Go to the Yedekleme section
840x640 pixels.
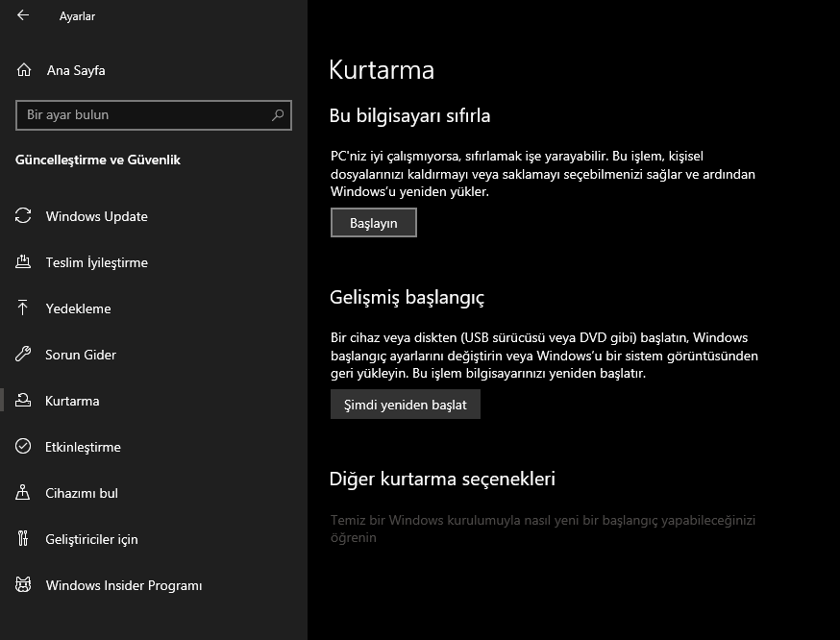154,308
